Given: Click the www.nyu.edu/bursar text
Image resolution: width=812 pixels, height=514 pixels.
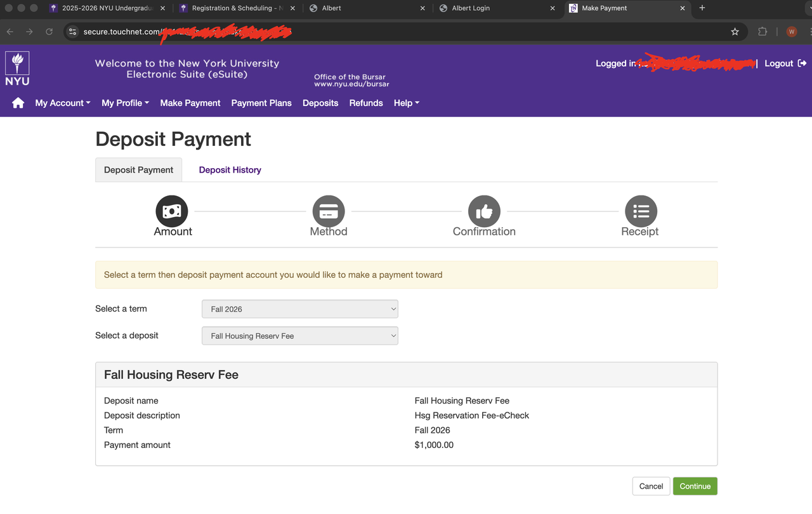Looking at the screenshot, I should tap(351, 84).
